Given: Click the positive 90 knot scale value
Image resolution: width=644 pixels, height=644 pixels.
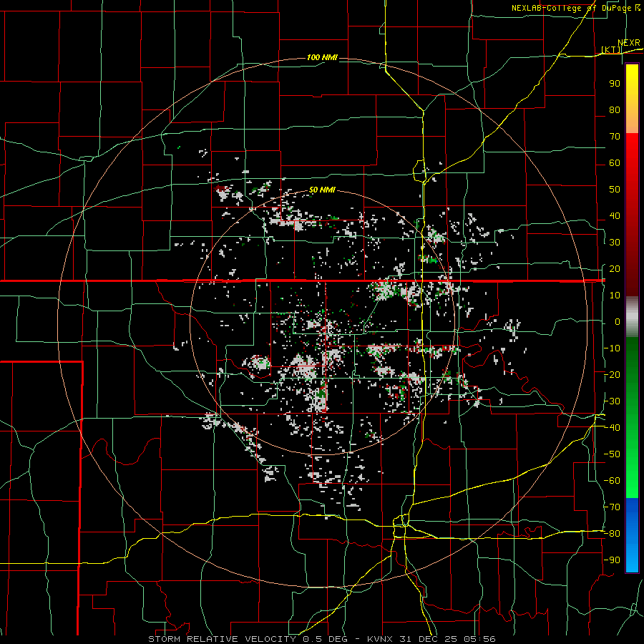Looking at the screenshot, I should pyautogui.click(x=615, y=84).
